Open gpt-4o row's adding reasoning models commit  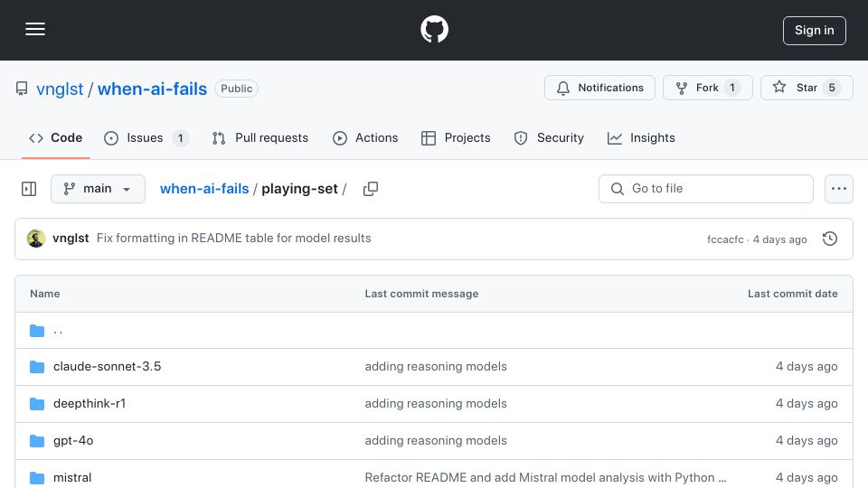pos(436,440)
